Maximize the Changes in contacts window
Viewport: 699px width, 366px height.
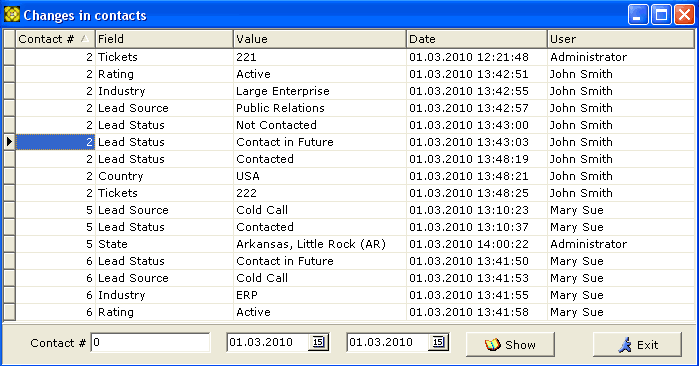pyautogui.click(x=662, y=15)
